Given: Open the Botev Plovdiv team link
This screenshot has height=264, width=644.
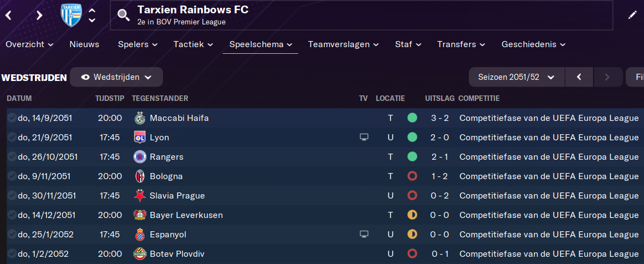Looking at the screenshot, I should click(x=177, y=254).
